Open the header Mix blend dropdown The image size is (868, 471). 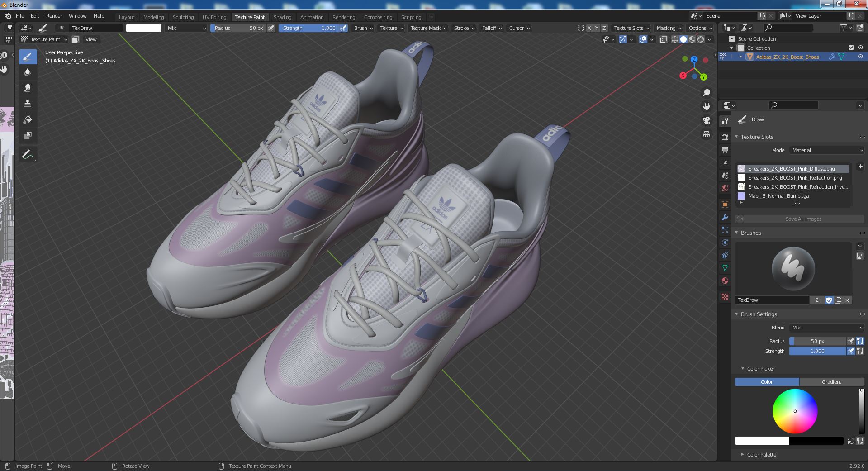click(x=186, y=28)
